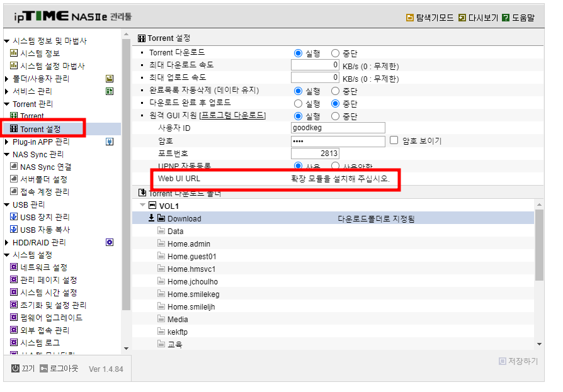Click the 서버폴더 설정 icon
The width and height of the screenshot is (563, 392).
point(14,179)
